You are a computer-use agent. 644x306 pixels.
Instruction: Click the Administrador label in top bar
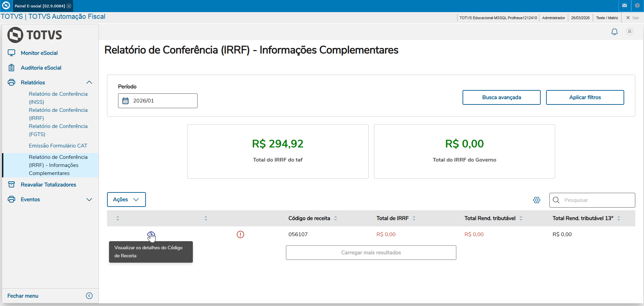click(553, 18)
